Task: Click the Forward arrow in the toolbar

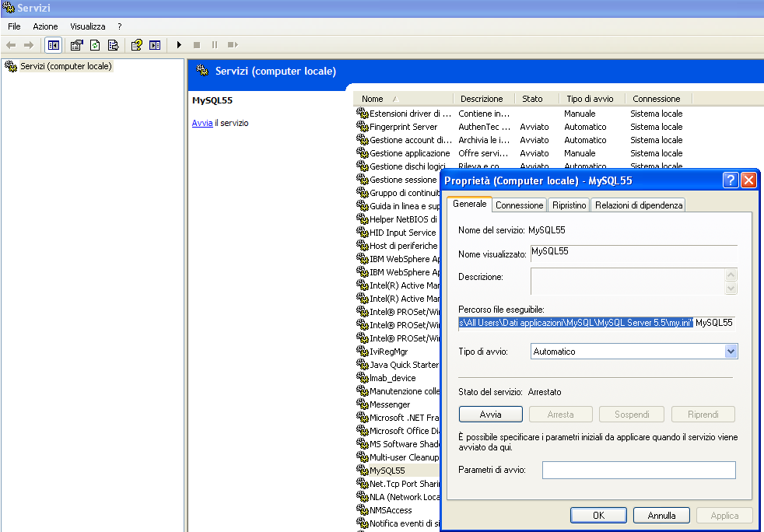Action: click(x=29, y=45)
